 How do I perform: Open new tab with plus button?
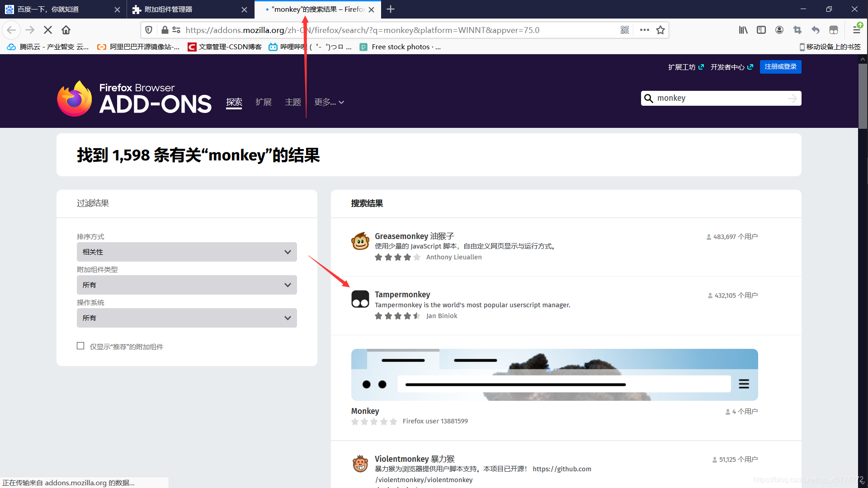pyautogui.click(x=391, y=9)
